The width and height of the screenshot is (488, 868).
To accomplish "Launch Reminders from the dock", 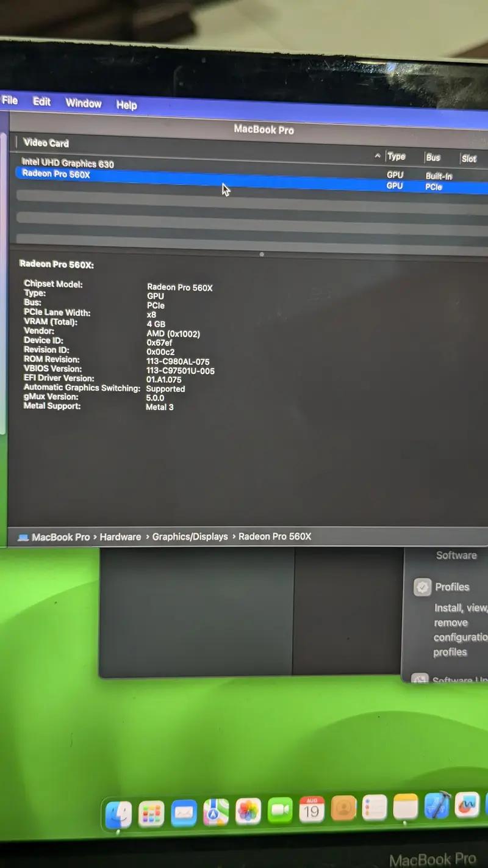I will click(375, 808).
